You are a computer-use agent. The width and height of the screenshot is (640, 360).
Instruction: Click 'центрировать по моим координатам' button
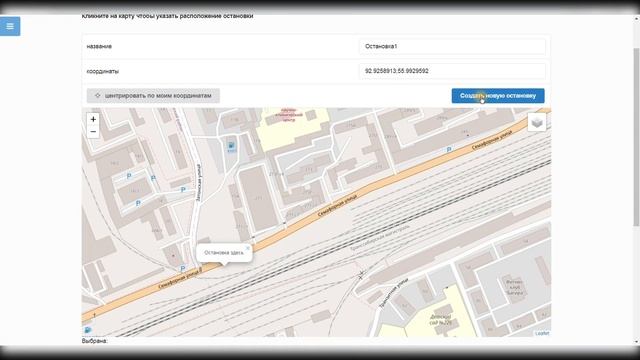[x=153, y=96]
